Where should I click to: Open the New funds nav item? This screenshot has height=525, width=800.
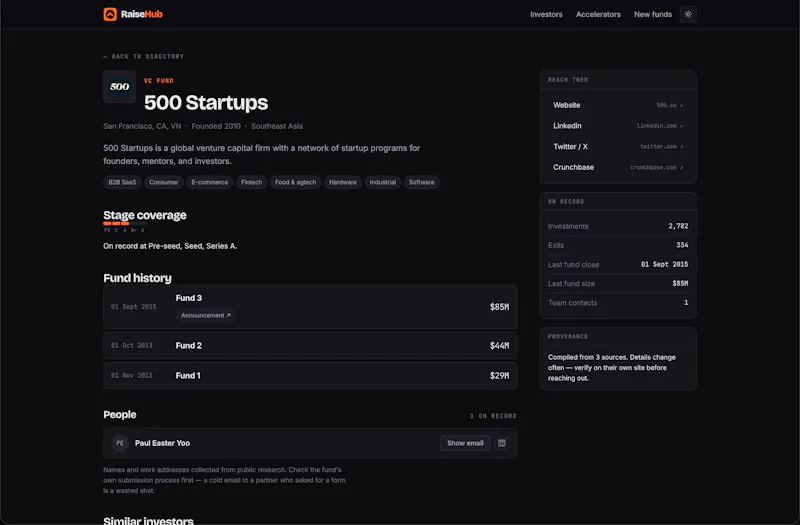(653, 14)
